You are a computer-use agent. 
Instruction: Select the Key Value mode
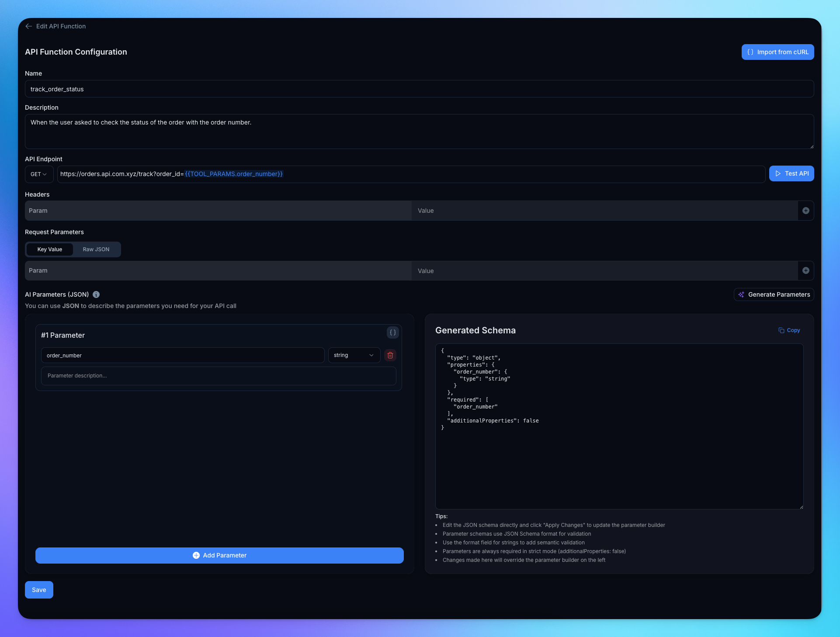click(50, 249)
